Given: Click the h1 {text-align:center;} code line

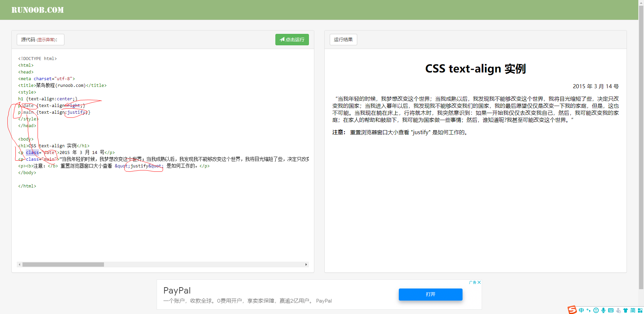Looking at the screenshot, I should point(48,99).
